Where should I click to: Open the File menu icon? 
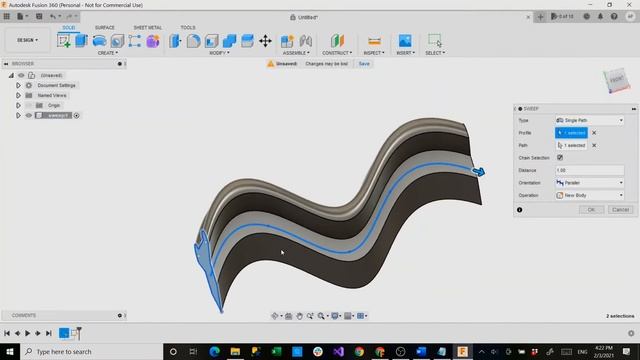click(22, 17)
